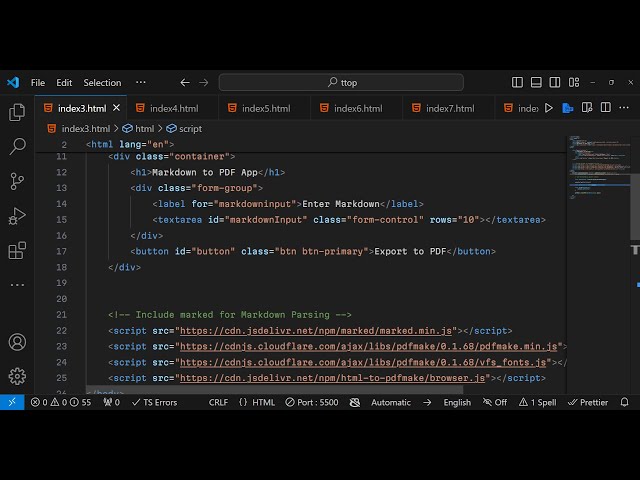Image resolution: width=640 pixels, height=480 pixels.
Task: Switch to the index5.html tab
Action: click(x=265, y=108)
